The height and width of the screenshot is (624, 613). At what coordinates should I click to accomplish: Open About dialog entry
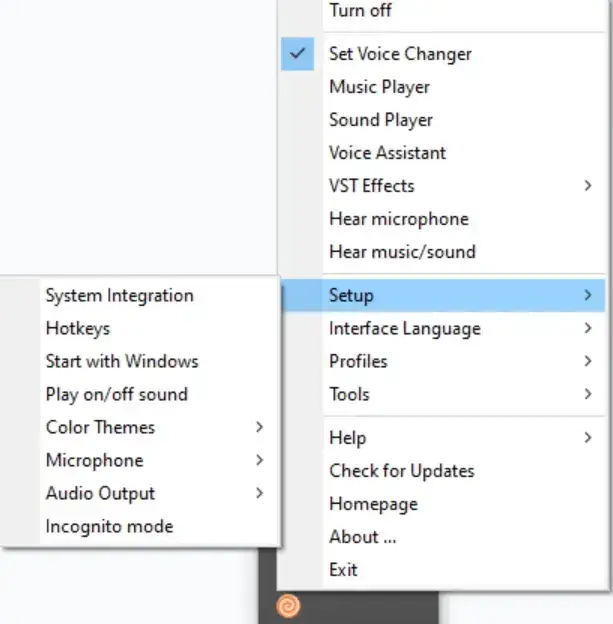pos(363,537)
